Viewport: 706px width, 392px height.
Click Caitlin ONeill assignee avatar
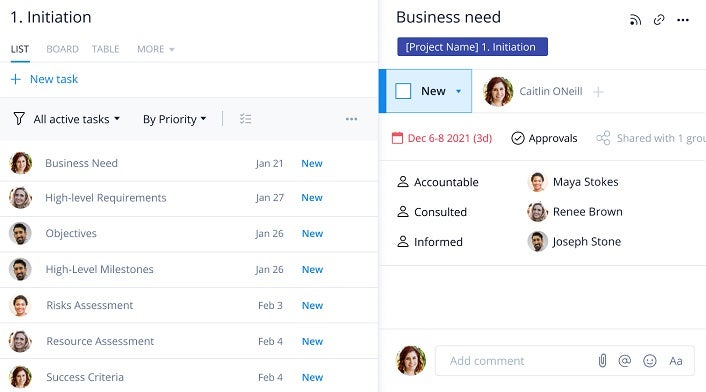point(498,91)
